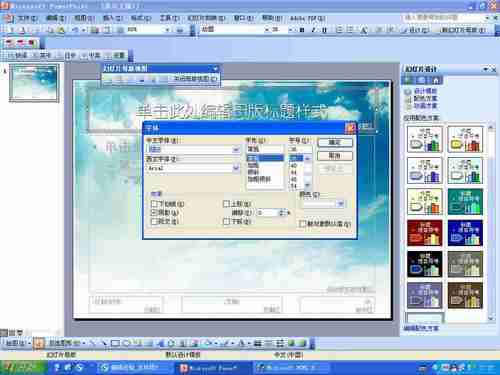500x375 pixels.
Task: Switch to Normal view button at bottom left
Action: pyautogui.click(x=4, y=332)
